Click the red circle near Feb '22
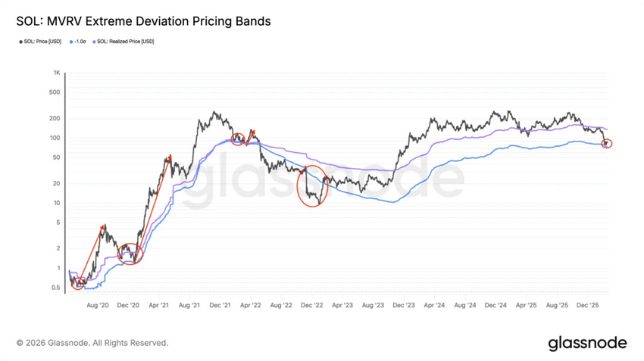This screenshot has height=361, width=644. coord(238,139)
